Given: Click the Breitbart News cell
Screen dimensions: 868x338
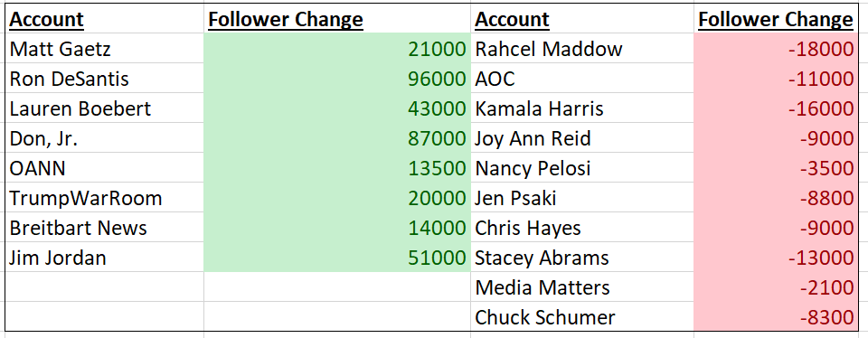Looking at the screenshot, I should 105,228.
